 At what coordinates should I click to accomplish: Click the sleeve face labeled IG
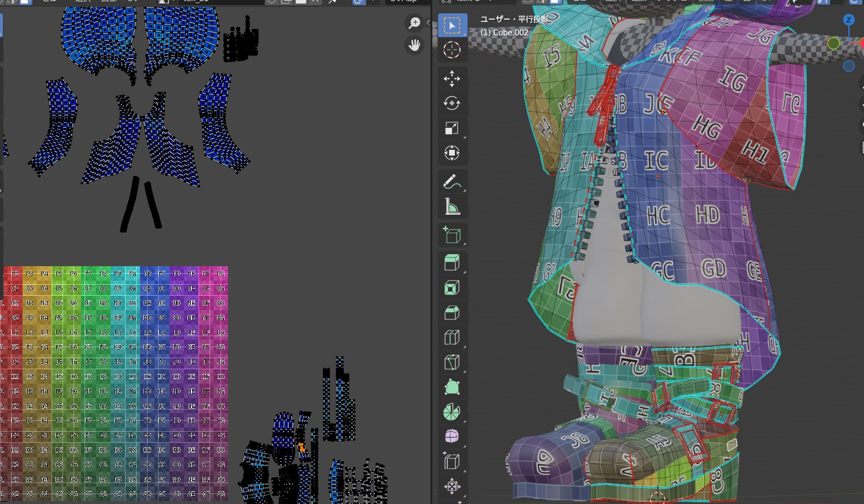click(x=733, y=79)
